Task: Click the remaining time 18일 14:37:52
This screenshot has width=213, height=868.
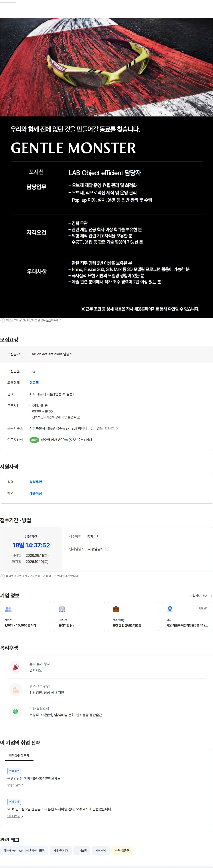Action: (31, 545)
